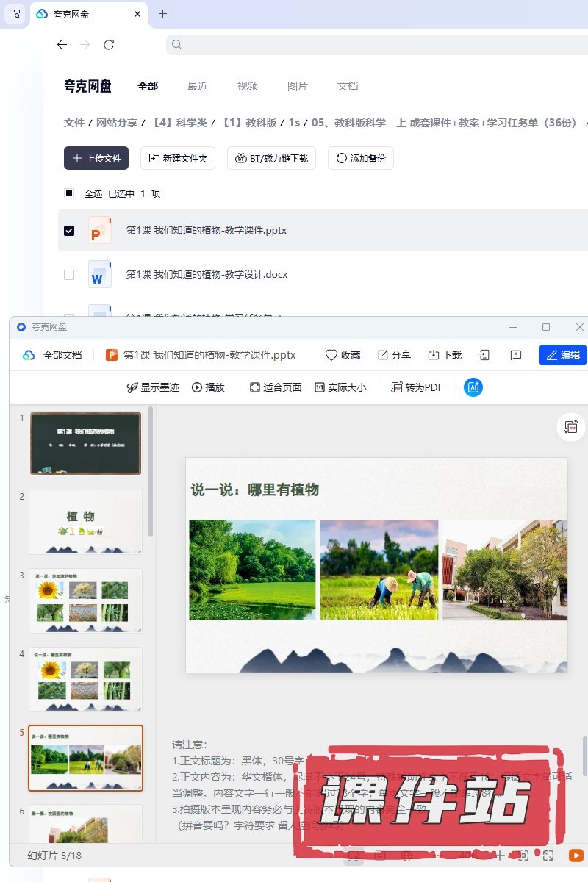Click the blue 编辑 button

562,355
